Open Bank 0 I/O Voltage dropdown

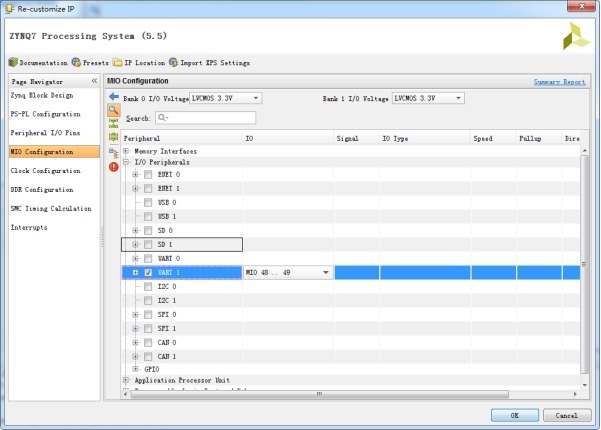[226, 98]
